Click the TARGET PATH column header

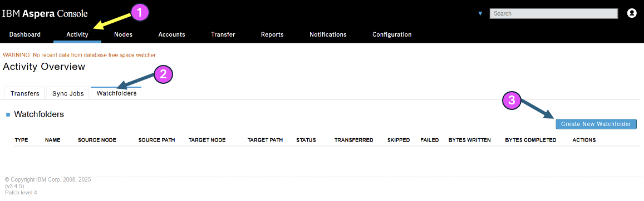[x=265, y=140]
